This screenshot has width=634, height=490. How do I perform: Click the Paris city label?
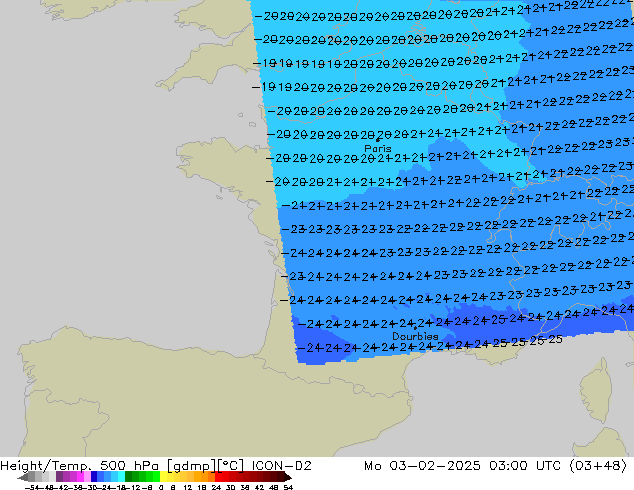[378, 149]
